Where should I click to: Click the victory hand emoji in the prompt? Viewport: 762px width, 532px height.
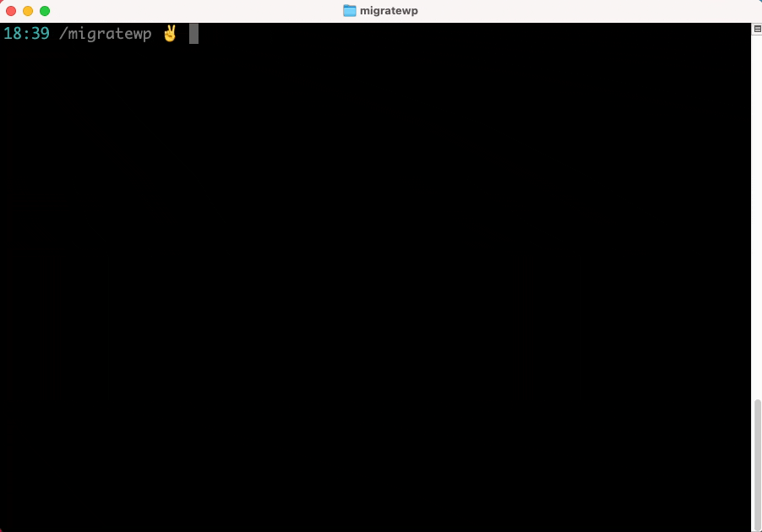point(170,34)
